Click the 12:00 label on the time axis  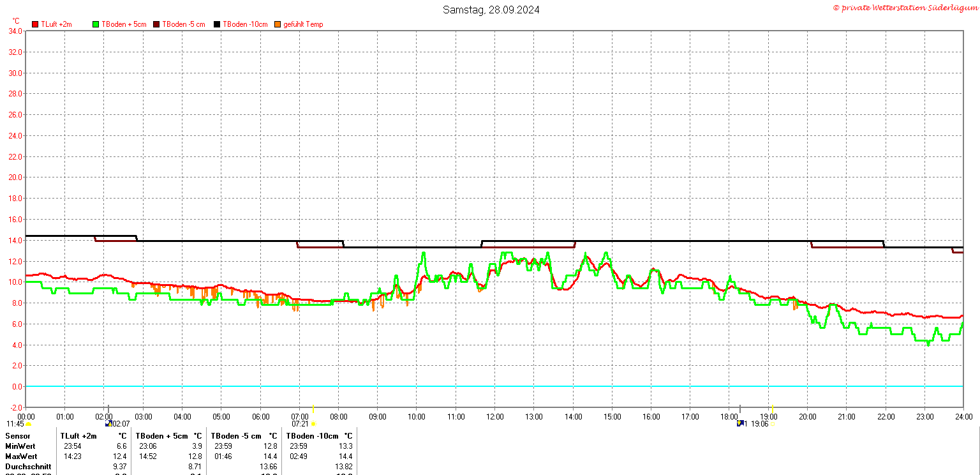click(x=494, y=416)
